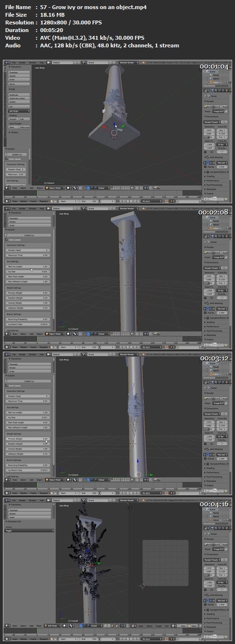Viewport: 235px width, 644px height.
Task: Click the Max Ivy Length 1.26 slider
Action: pos(28,411)
